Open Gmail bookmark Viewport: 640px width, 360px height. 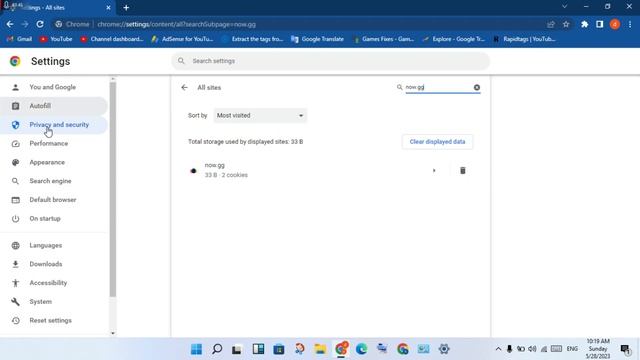[x=20, y=39]
